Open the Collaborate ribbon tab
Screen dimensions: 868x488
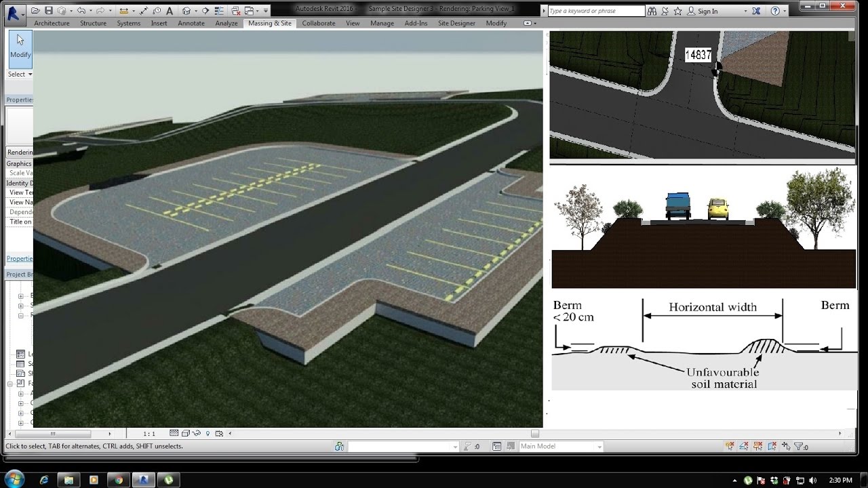click(x=319, y=23)
